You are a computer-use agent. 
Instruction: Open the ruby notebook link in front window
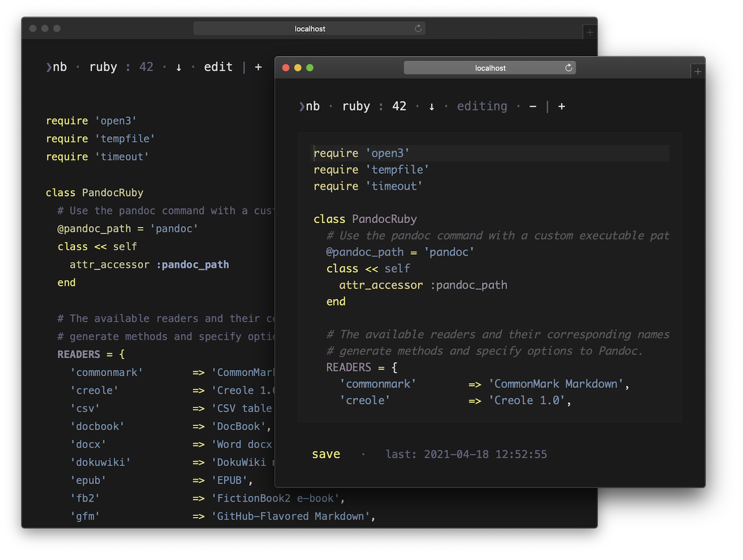click(356, 106)
